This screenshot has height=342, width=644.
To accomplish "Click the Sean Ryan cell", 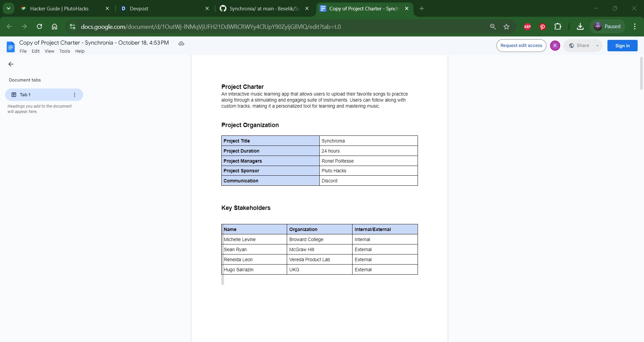I will tap(254, 249).
